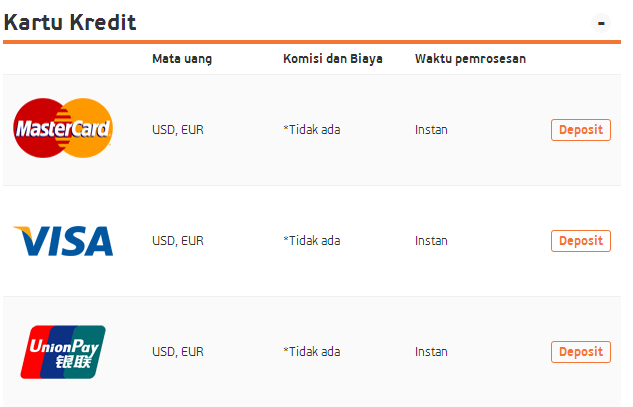This screenshot has width=633, height=407.
Task: Click the VISA logo
Action: (x=63, y=241)
